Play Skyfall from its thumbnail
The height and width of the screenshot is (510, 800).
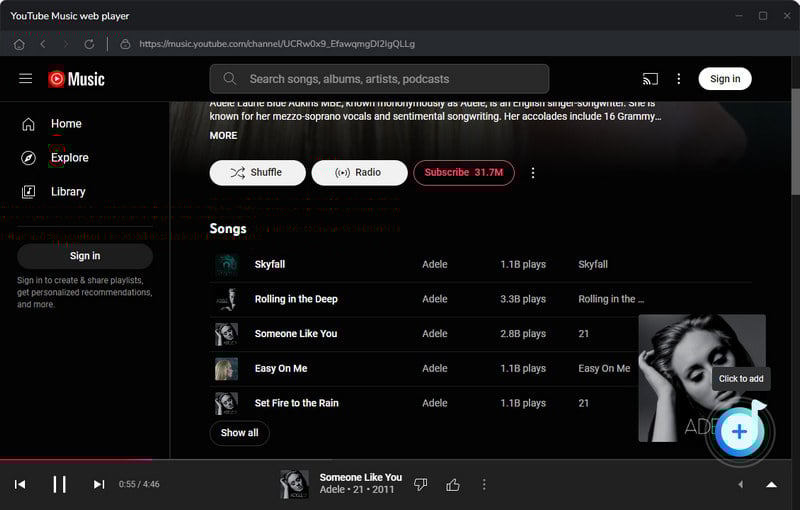(x=226, y=265)
